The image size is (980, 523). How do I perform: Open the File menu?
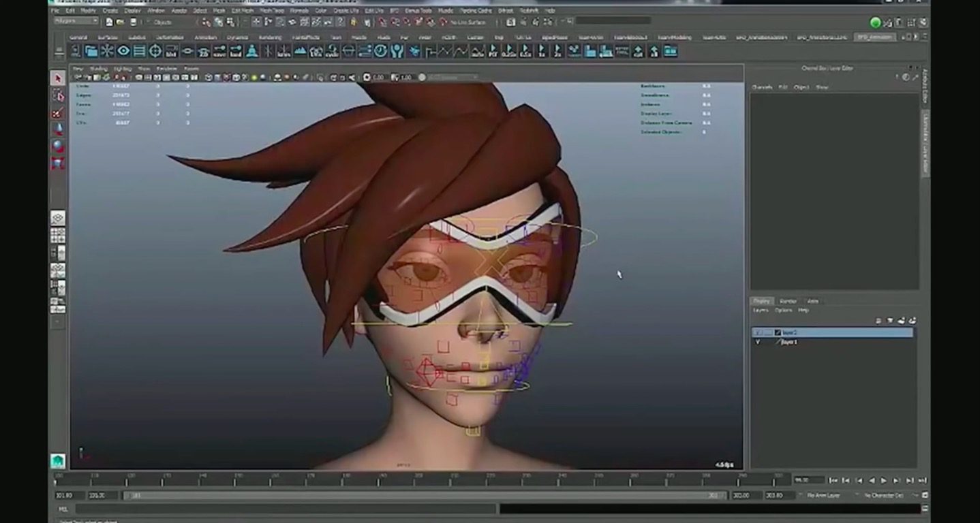[x=55, y=11]
